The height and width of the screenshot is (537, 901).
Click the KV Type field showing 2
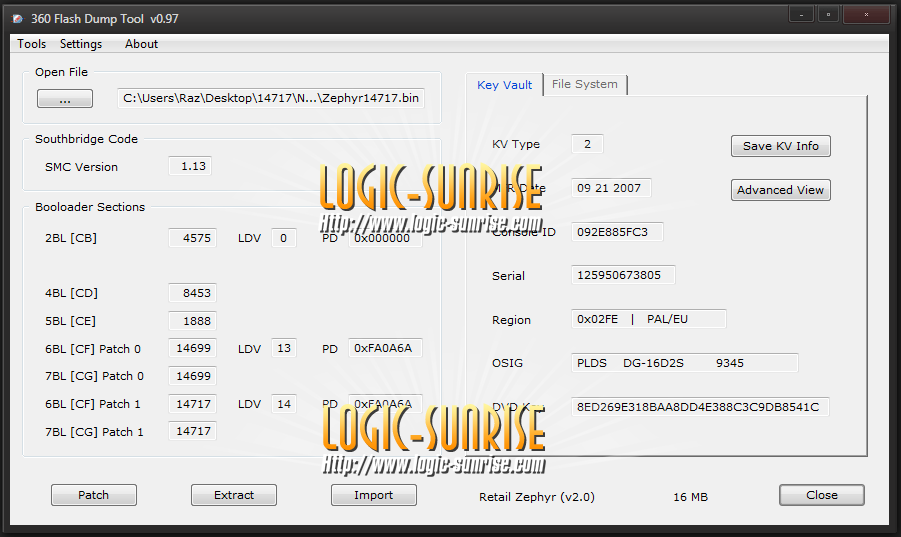coord(587,144)
